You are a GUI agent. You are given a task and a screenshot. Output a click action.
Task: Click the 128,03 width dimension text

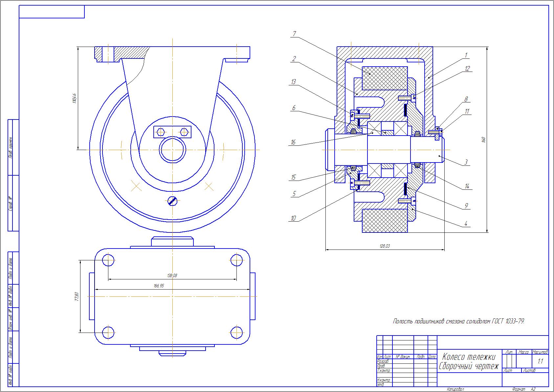click(385, 246)
